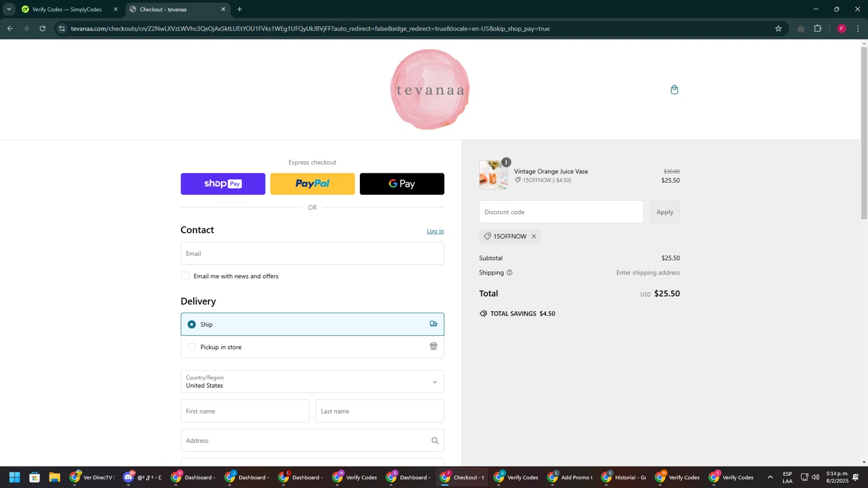
Task: Click the TOTAL SAVINGS $4.50 text
Action: [x=523, y=314]
